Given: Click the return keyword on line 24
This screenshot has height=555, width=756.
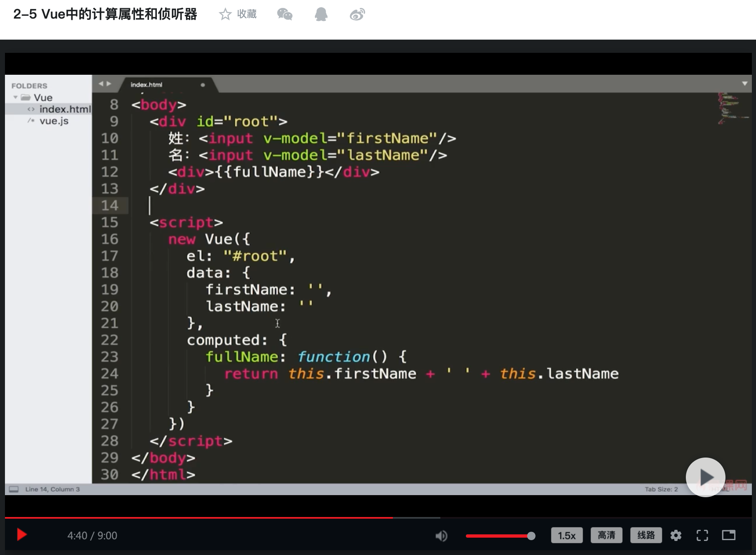Looking at the screenshot, I should click(251, 374).
